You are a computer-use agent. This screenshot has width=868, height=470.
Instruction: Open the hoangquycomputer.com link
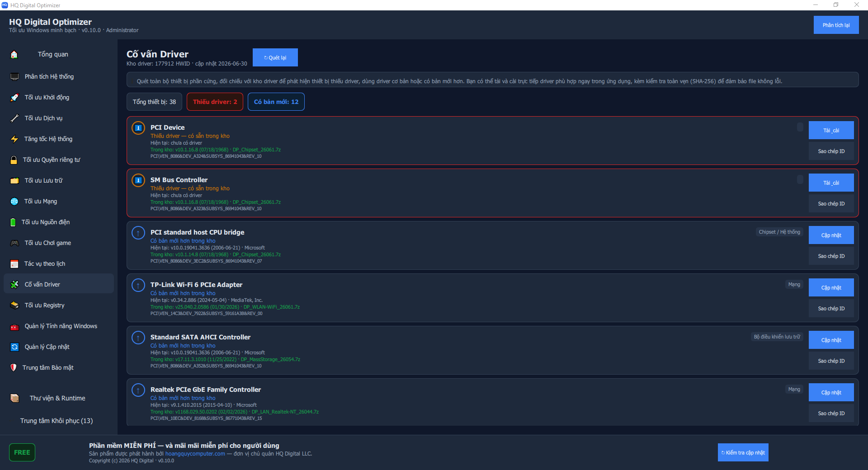tap(195, 454)
